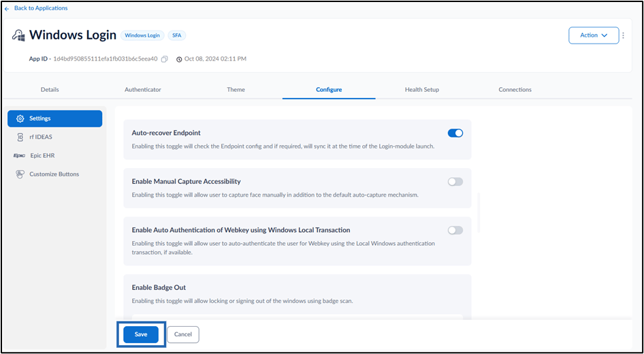Screen dimensions: 644x354
Task: Click the Auto-recover Endpoint heading
Action: (166, 133)
